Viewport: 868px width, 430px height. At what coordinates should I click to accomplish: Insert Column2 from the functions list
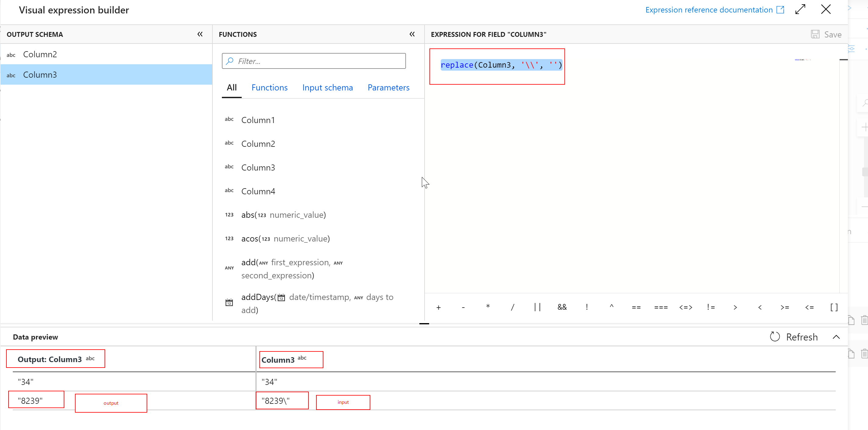point(258,144)
